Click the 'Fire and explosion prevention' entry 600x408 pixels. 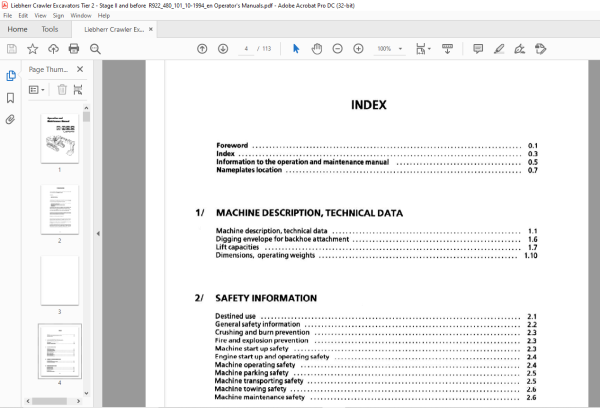click(x=261, y=340)
